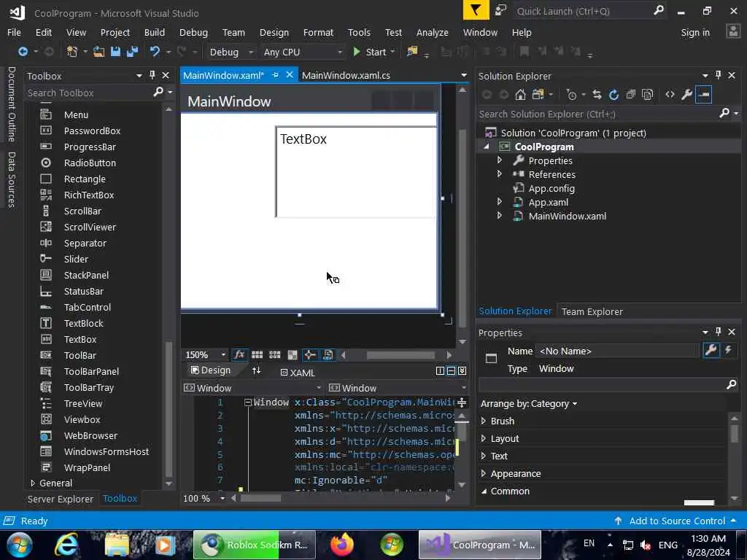747x560 pixels.
Task: Collapse the XAML pane
Action: click(x=462, y=370)
